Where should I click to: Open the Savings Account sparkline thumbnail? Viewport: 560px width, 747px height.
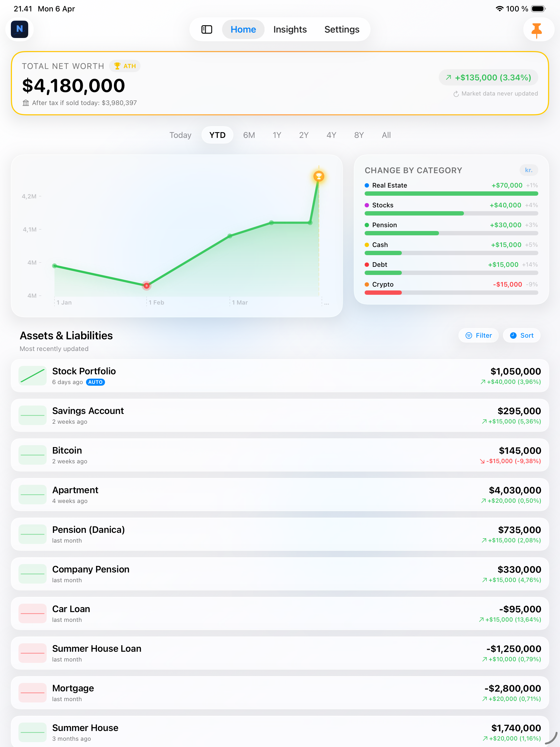(32, 415)
